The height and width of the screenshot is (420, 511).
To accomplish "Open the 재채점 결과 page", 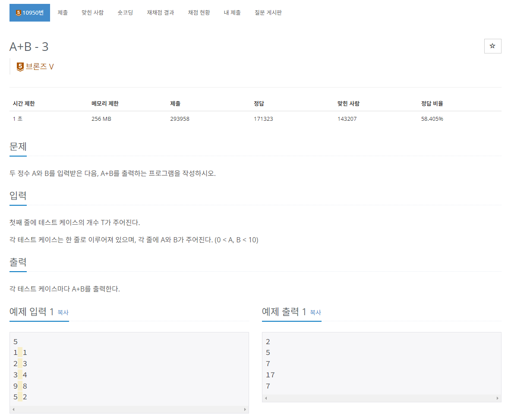I will coord(160,13).
